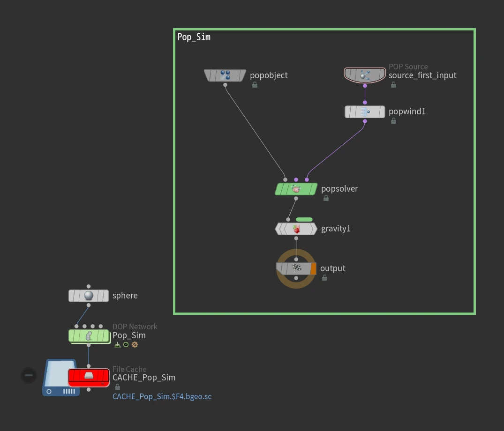Viewport: 504px width, 431px height.
Task: Click the orange gear badge under Pop_Sim
Action: (x=135, y=345)
